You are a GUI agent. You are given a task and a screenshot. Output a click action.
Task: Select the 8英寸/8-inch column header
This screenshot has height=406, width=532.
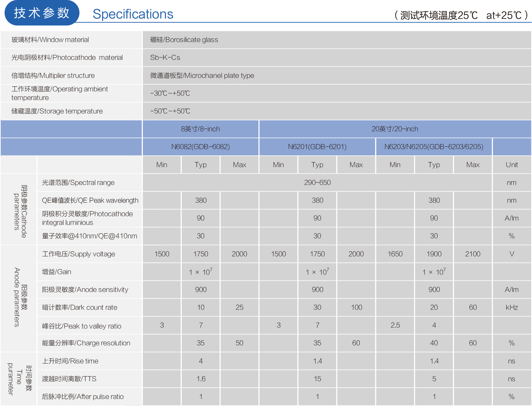point(200,129)
